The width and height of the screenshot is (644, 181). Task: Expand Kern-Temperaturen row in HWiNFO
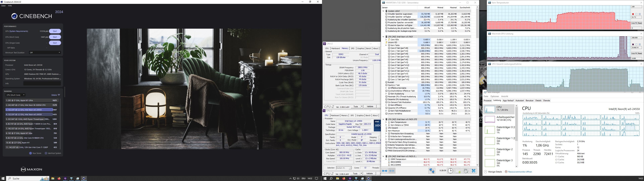[x=386, y=122]
